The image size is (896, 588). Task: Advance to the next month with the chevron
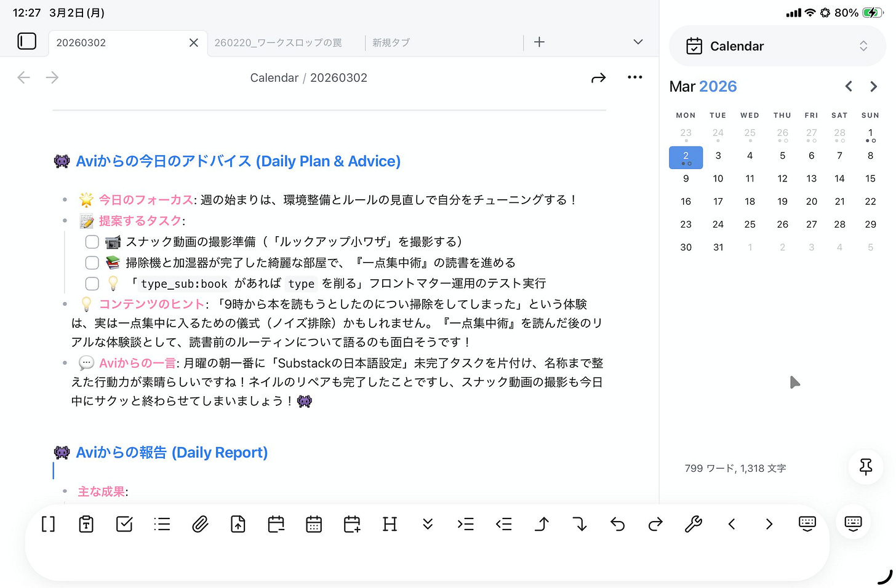coord(873,86)
